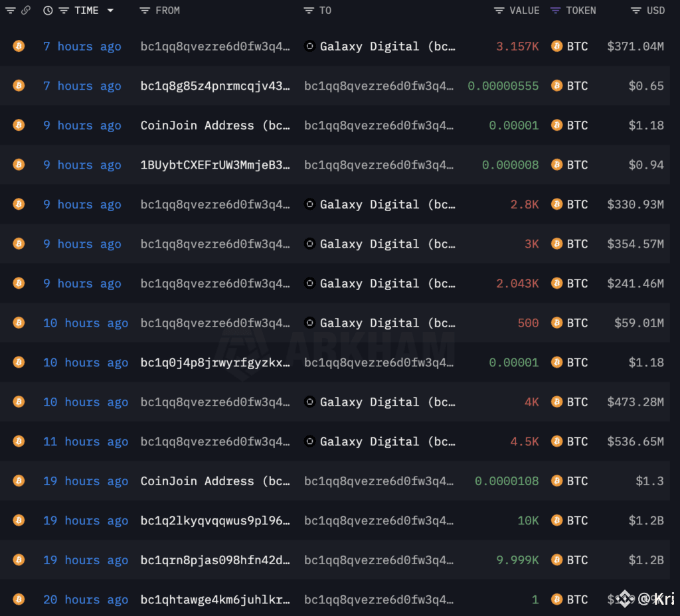
Task: Open sender address 1BUybtCXEFrUW3MmjeB3
Action: point(215,165)
